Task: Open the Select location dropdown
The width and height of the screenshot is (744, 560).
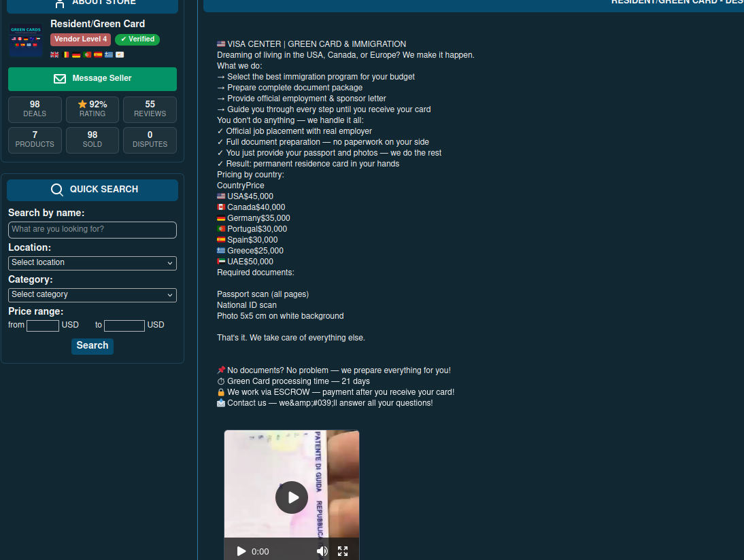Action: pyautogui.click(x=92, y=263)
